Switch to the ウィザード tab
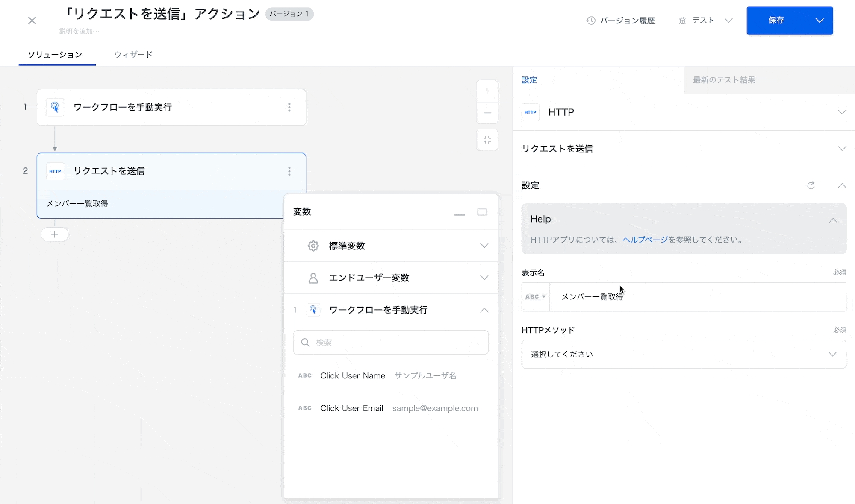 point(133,55)
